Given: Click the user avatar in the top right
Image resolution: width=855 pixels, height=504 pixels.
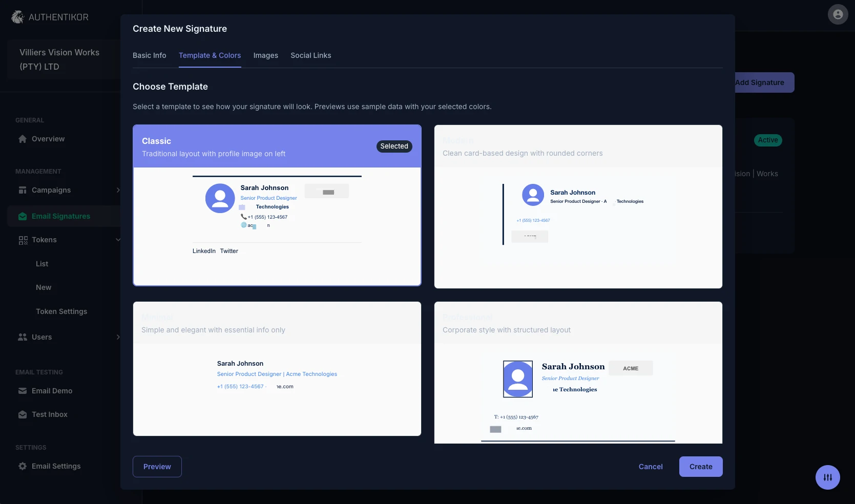Looking at the screenshot, I should point(838,14).
